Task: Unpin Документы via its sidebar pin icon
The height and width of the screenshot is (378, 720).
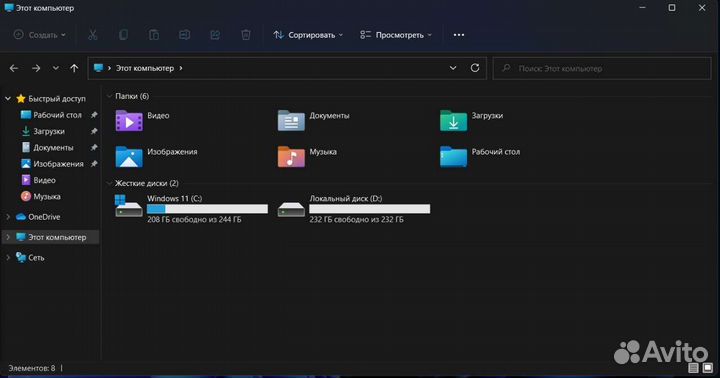Action: [x=94, y=147]
